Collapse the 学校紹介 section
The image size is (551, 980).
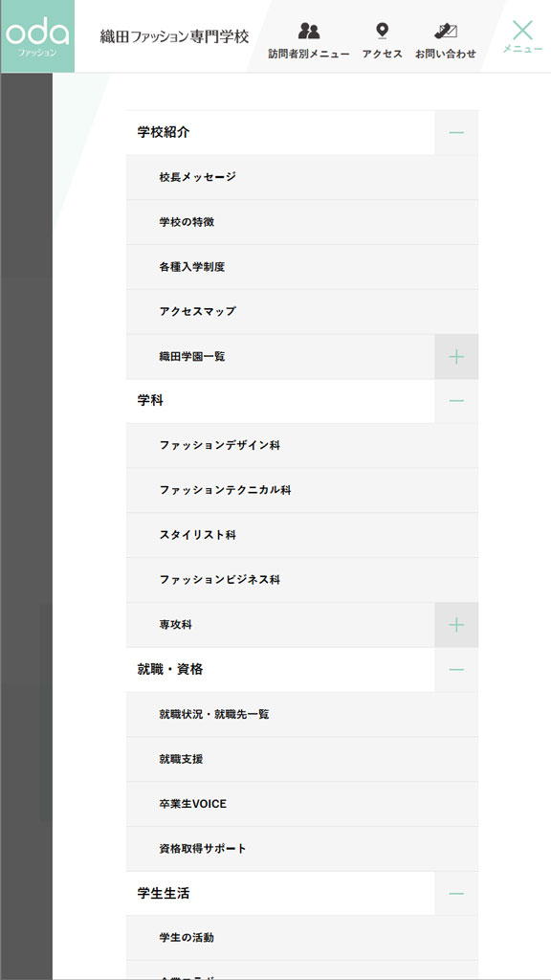click(x=457, y=131)
